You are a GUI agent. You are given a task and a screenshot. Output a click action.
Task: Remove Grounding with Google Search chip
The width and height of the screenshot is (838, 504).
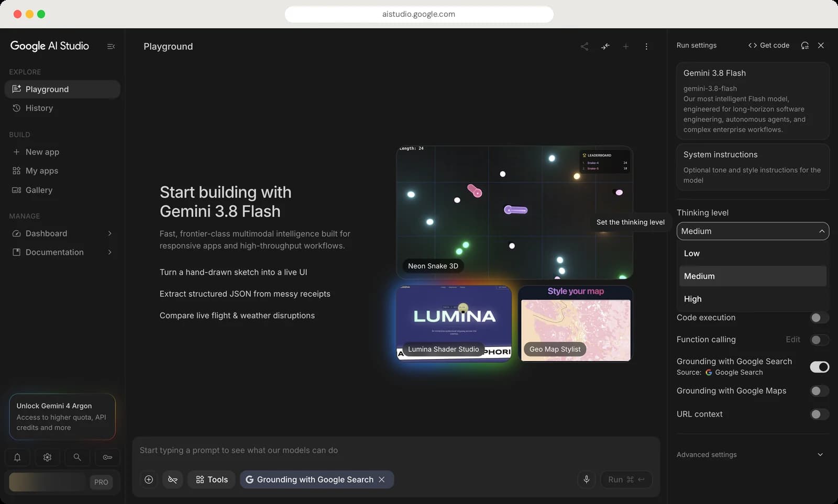[382, 479]
